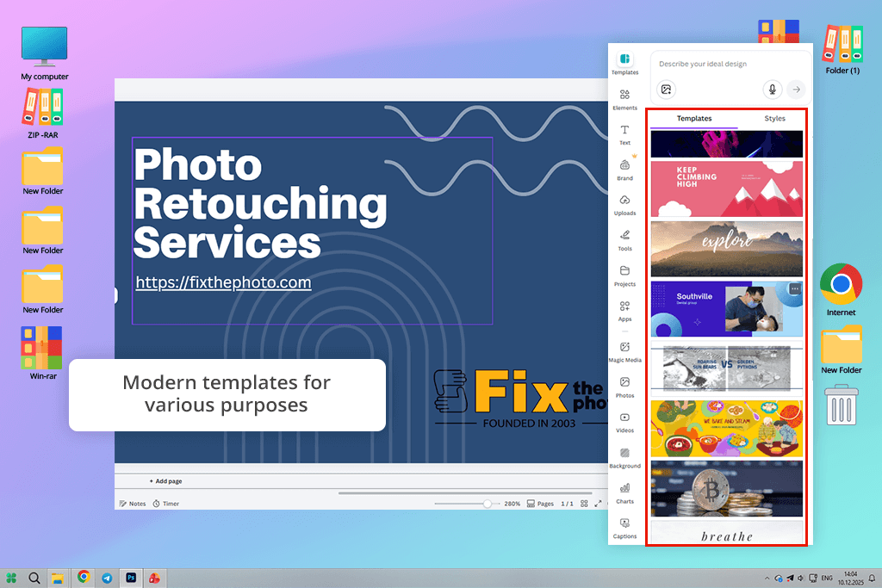Open the notifications bell icon
Image resolution: width=882 pixels, height=588 pixels.
coord(872,578)
